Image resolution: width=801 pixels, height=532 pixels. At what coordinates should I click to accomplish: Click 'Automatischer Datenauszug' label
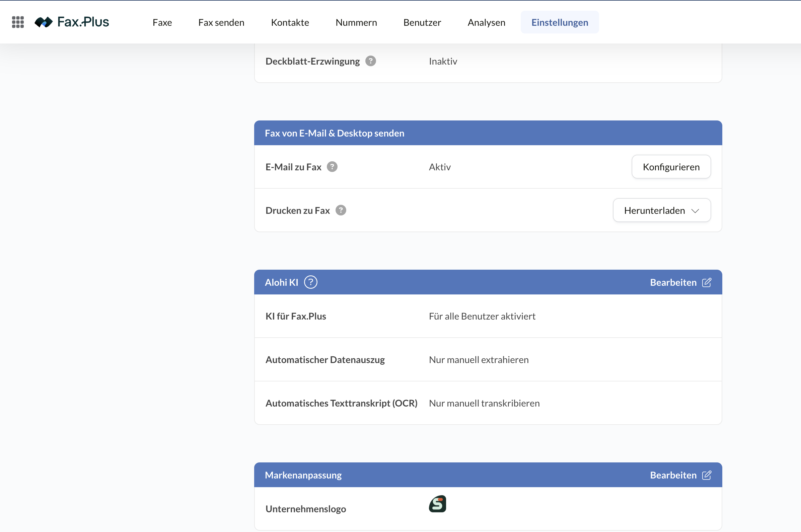coord(325,359)
